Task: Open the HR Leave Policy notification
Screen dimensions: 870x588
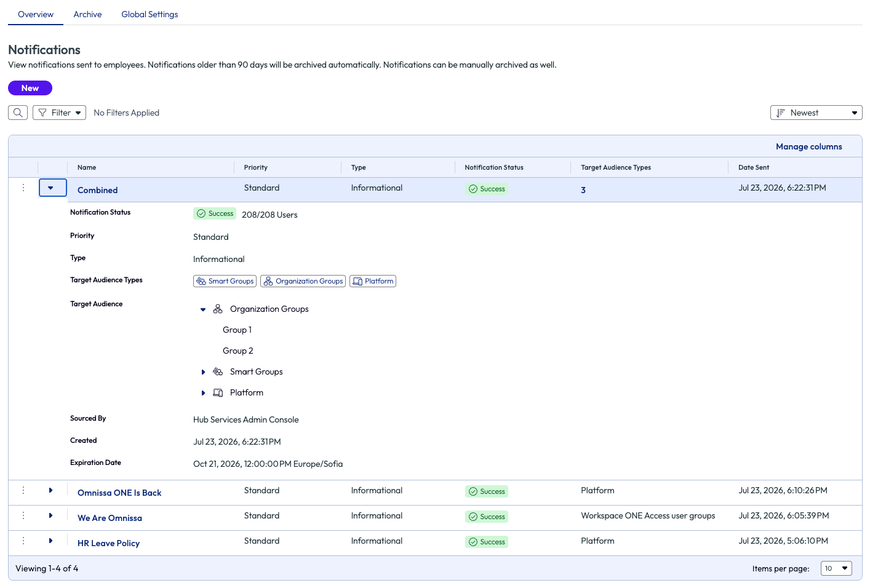Action: click(108, 543)
